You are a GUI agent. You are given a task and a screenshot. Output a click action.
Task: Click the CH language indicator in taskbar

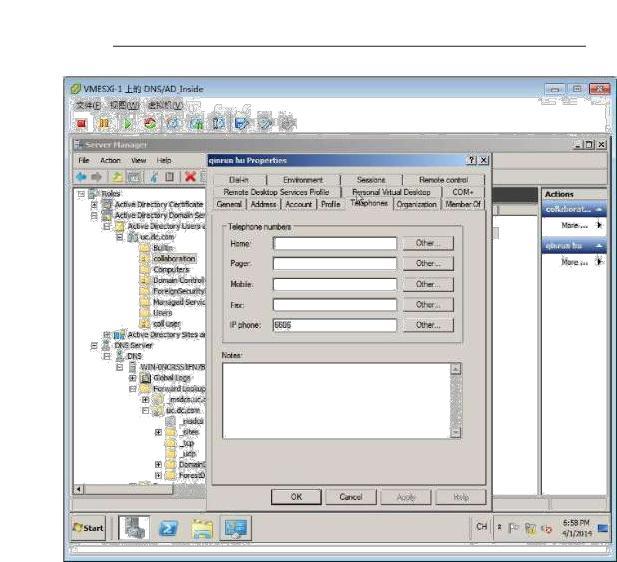coord(482,527)
